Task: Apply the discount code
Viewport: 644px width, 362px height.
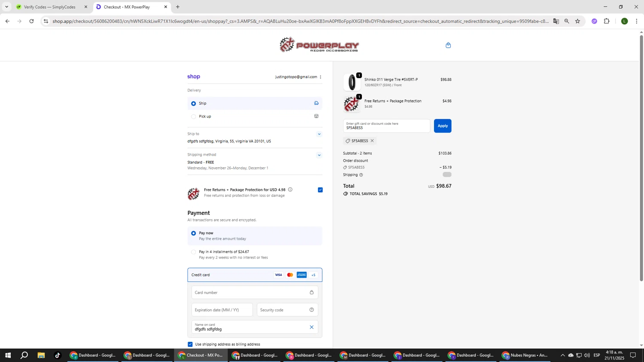Action: tap(443, 126)
